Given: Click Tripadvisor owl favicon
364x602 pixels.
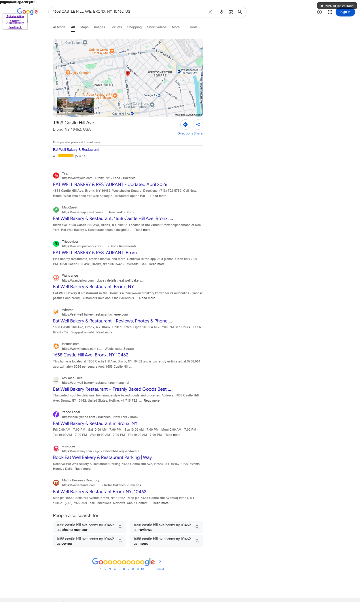Looking at the screenshot, I should point(56,244).
